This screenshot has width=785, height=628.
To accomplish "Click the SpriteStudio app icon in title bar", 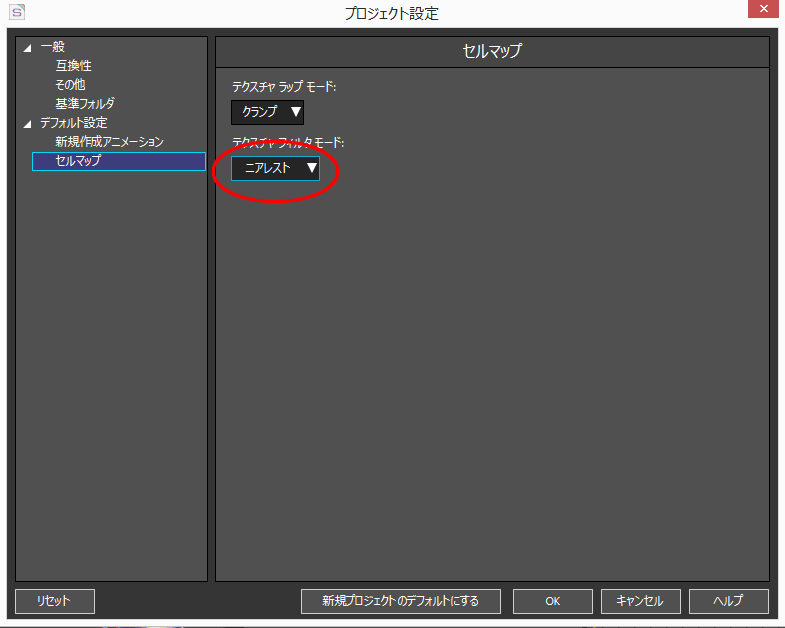I will point(17,12).
